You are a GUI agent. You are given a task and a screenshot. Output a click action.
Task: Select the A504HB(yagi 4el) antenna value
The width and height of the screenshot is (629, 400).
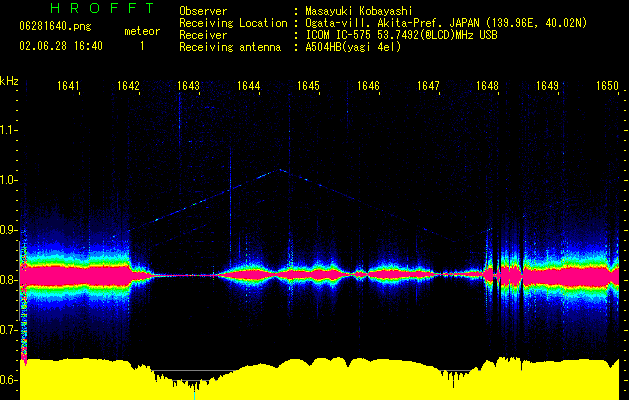(353, 47)
